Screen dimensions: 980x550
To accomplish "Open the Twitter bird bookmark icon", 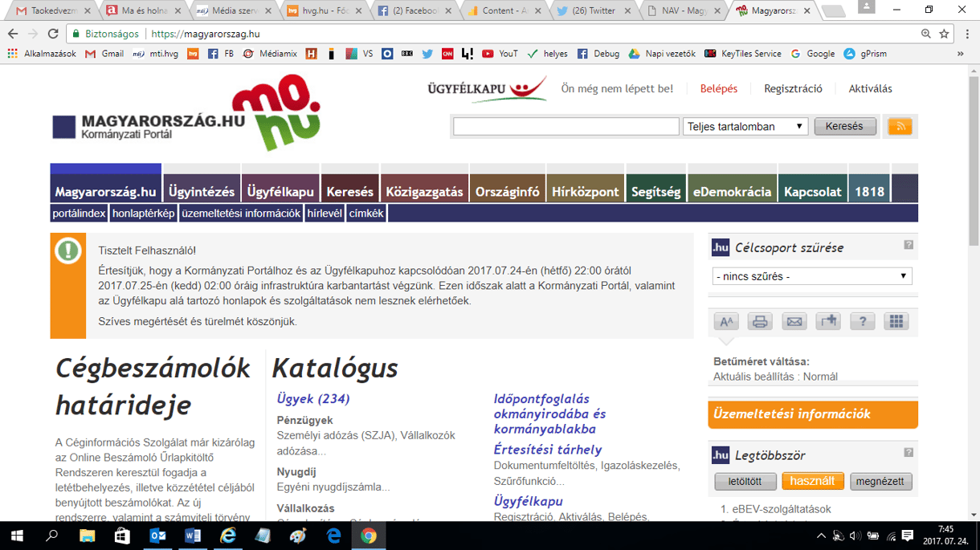I will 427,54.
